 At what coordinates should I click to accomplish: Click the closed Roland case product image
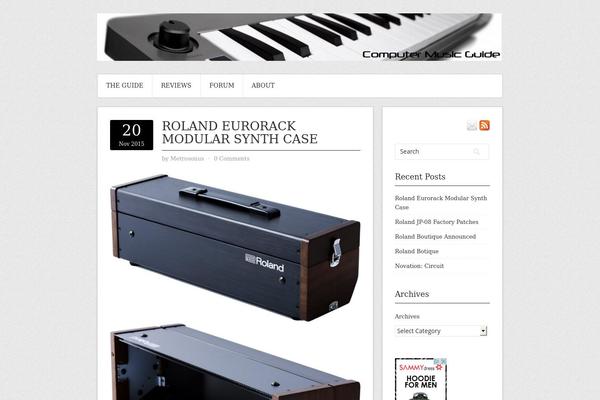(235, 248)
